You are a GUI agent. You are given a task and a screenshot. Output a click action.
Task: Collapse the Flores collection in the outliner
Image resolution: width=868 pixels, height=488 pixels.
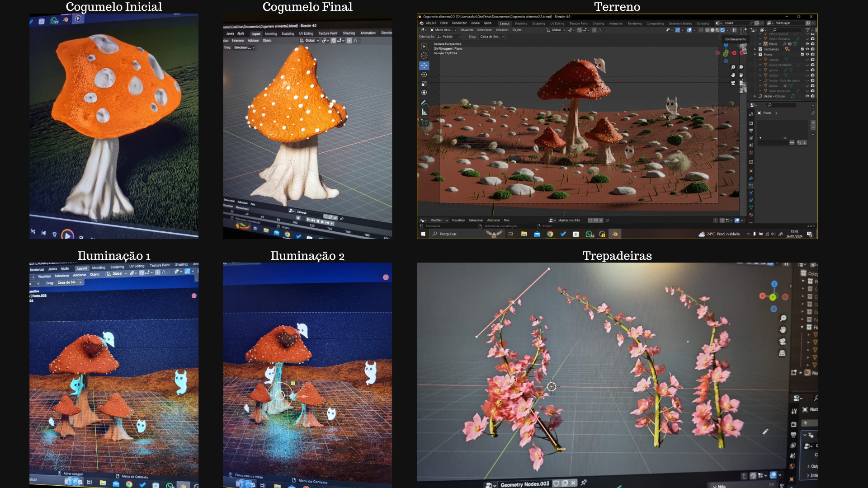pos(755,54)
